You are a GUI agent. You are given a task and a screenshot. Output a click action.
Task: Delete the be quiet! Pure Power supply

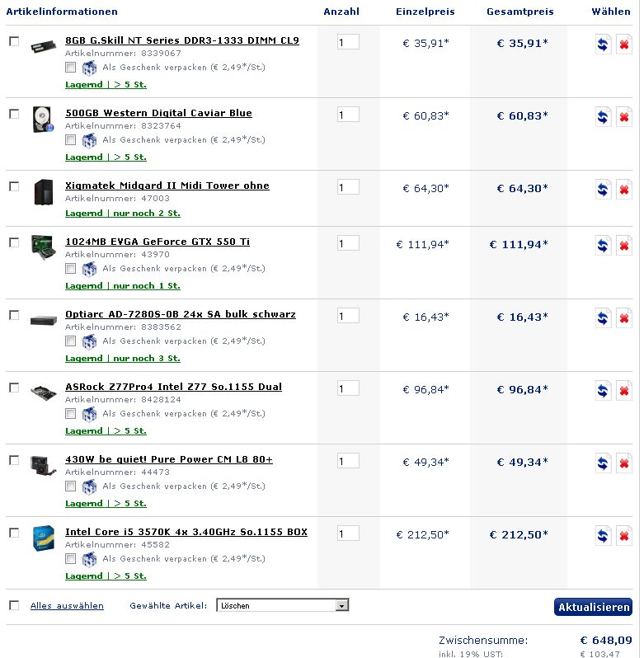[624, 463]
